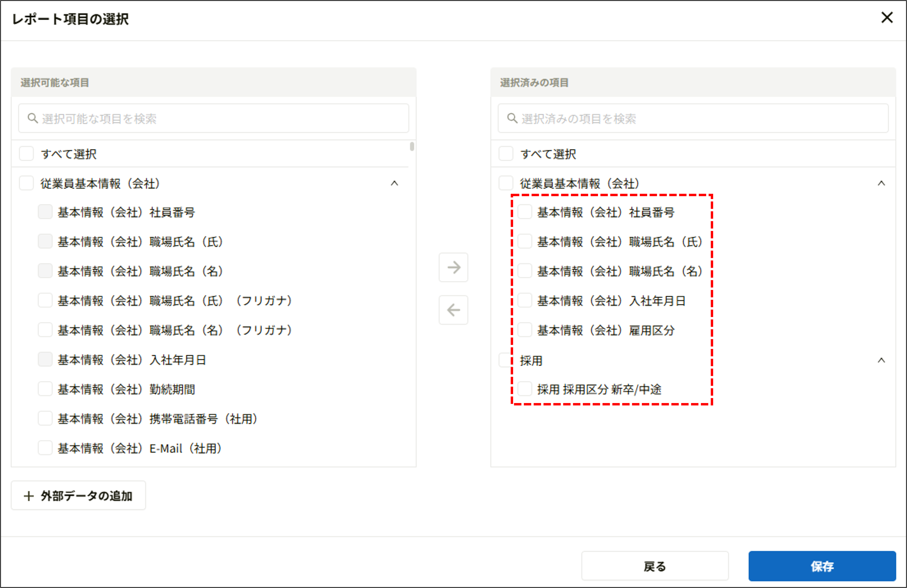The image size is (907, 588).
Task: Check the 従業員基本情報（会社）group checkbox on the left
Action: click(26, 183)
